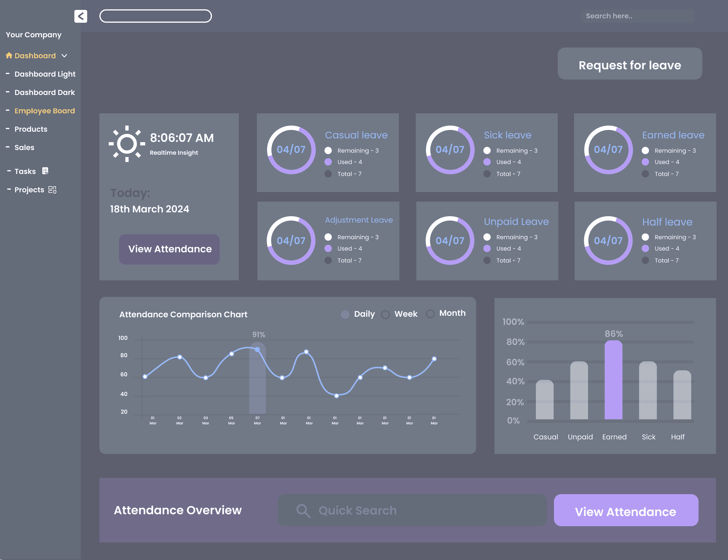Click the Projects grid icon
728x560 pixels.
(x=52, y=190)
